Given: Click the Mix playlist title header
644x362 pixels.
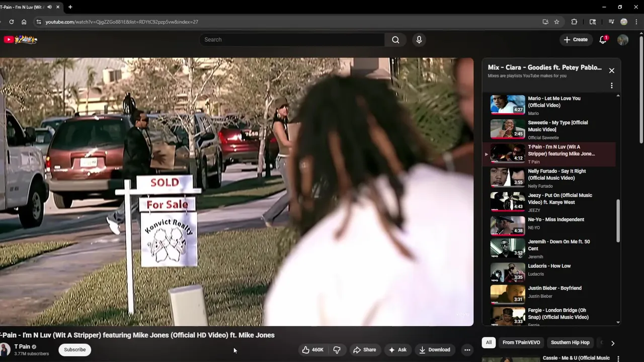Looking at the screenshot, I should tap(544, 67).
